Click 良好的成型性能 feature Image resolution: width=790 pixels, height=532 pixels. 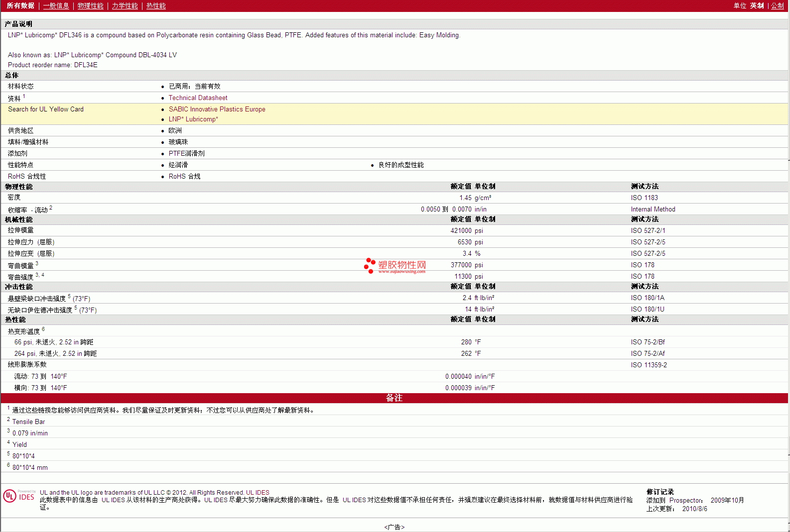pyautogui.click(x=401, y=165)
